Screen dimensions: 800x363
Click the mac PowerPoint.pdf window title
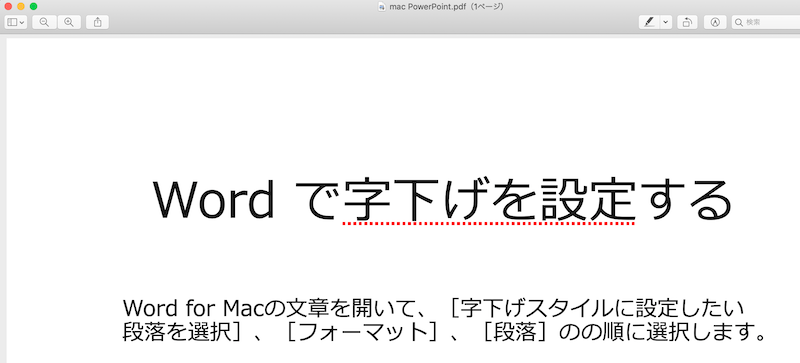446,7
